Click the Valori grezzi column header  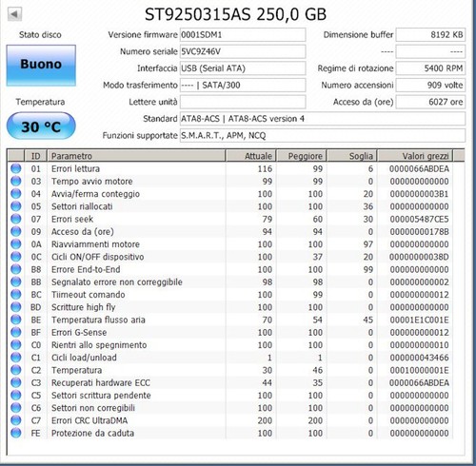coord(415,156)
